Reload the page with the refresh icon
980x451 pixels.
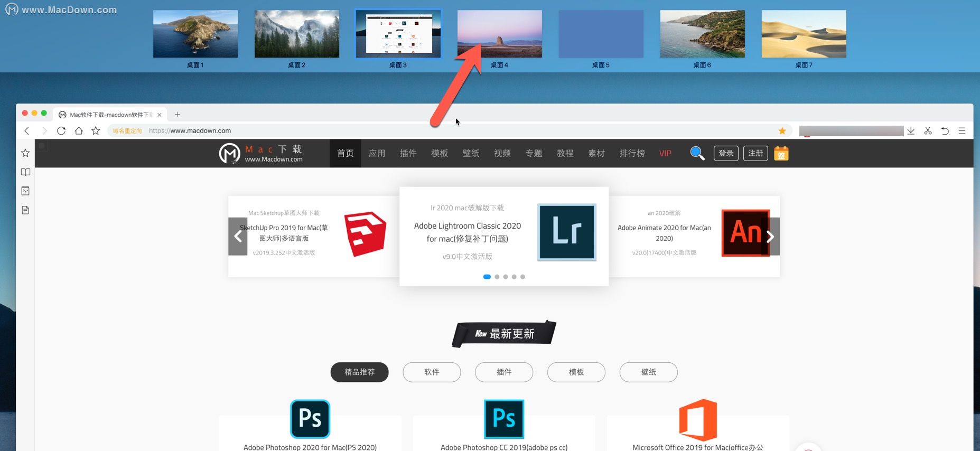61,131
